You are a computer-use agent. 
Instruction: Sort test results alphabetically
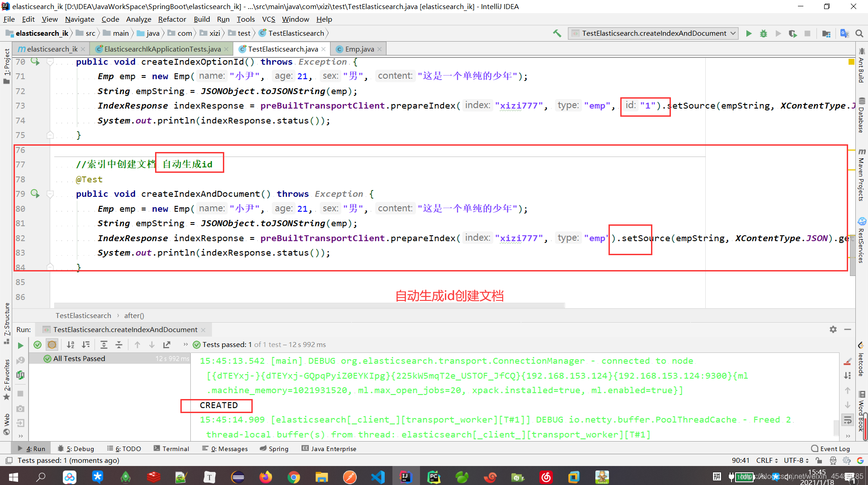click(71, 345)
